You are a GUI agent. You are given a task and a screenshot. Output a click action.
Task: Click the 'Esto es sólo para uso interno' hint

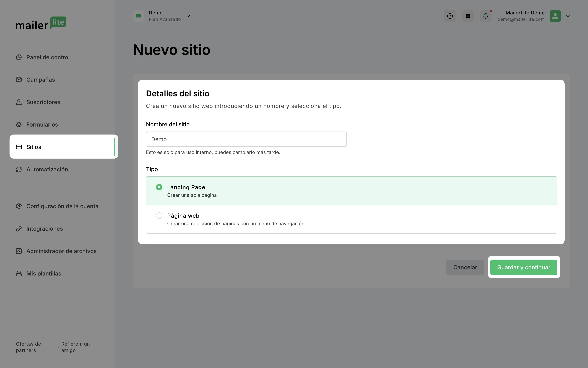coord(213,152)
